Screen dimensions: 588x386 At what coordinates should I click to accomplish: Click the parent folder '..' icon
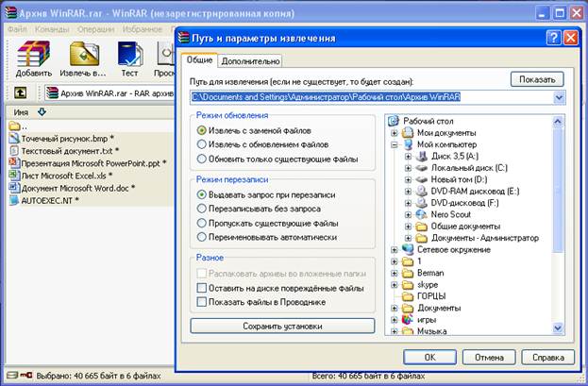click(x=14, y=126)
